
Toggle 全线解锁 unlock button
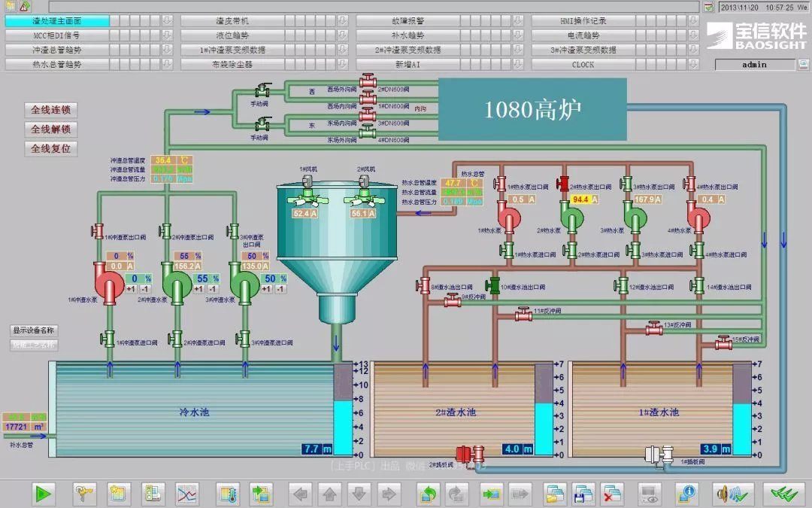pyautogui.click(x=50, y=129)
